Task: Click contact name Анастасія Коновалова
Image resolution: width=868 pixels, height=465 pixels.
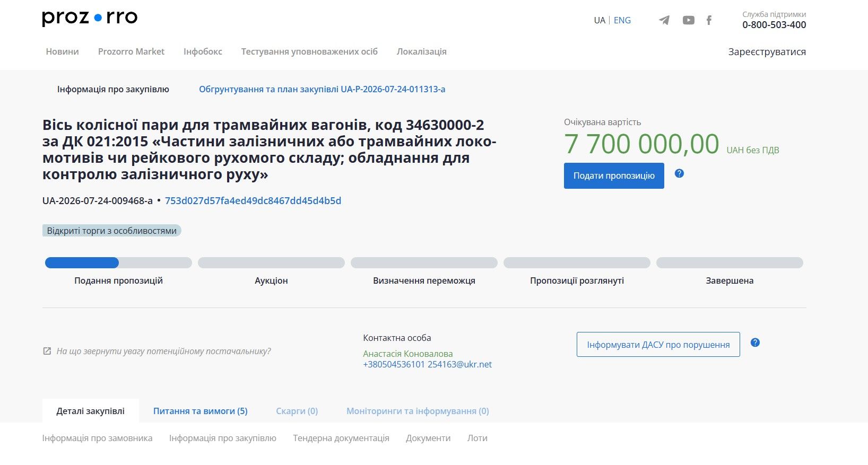Action: pos(408,354)
